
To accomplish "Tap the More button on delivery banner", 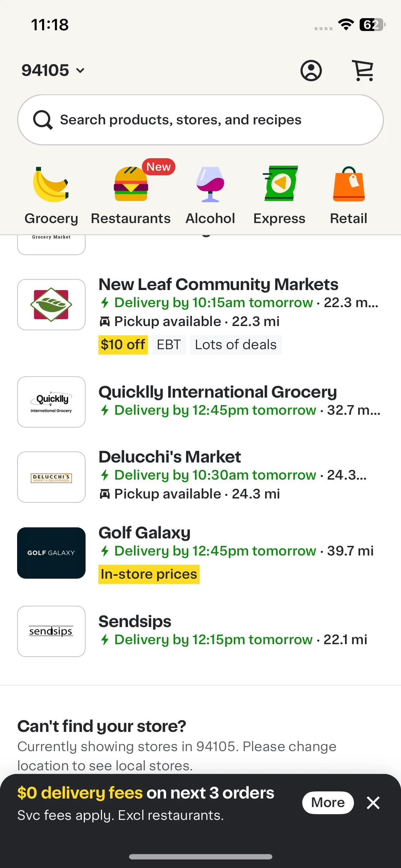I will (x=328, y=803).
